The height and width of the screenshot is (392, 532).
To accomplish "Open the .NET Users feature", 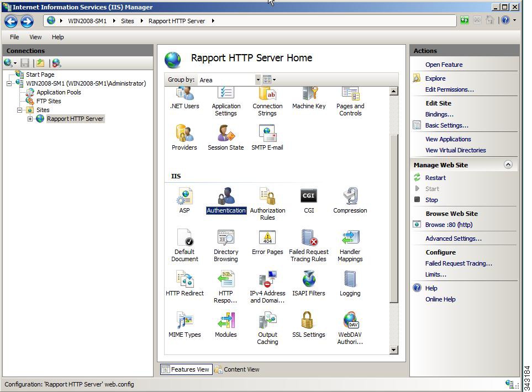I will click(185, 98).
